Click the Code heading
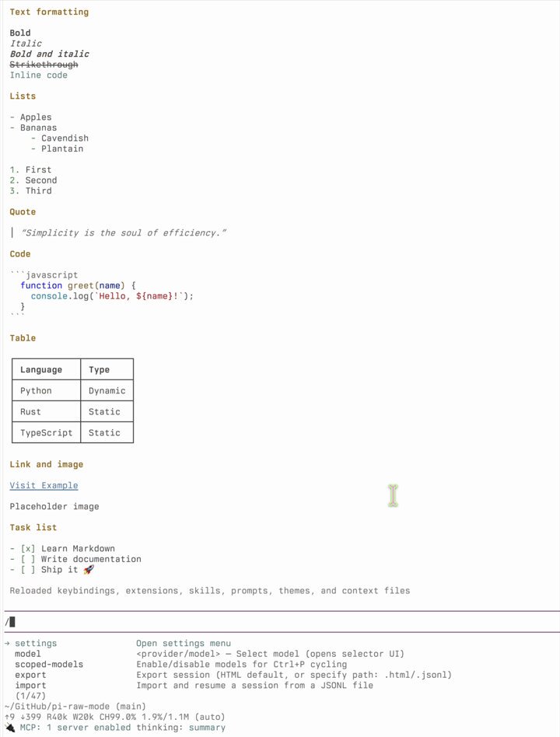This screenshot has width=560, height=737. point(20,253)
